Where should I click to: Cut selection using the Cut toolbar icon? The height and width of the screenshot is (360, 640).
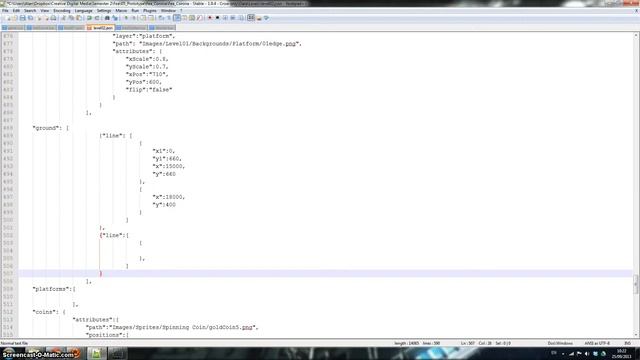pyautogui.click(x=63, y=18)
